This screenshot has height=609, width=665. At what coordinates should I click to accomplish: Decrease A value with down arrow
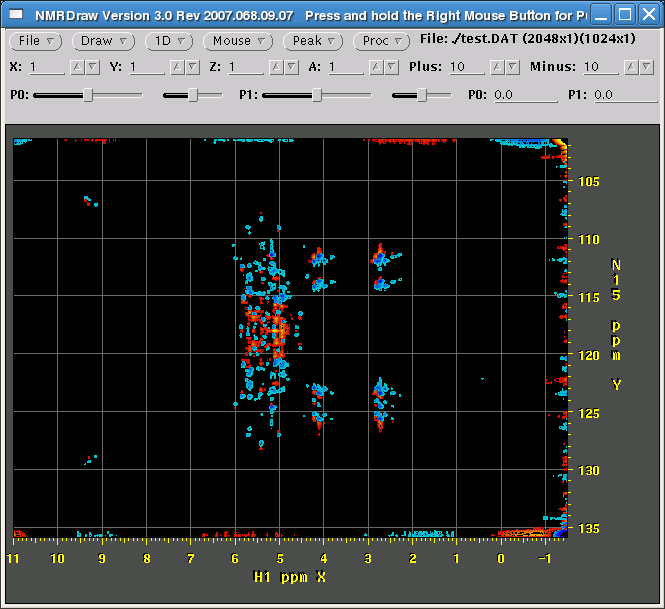click(x=392, y=67)
